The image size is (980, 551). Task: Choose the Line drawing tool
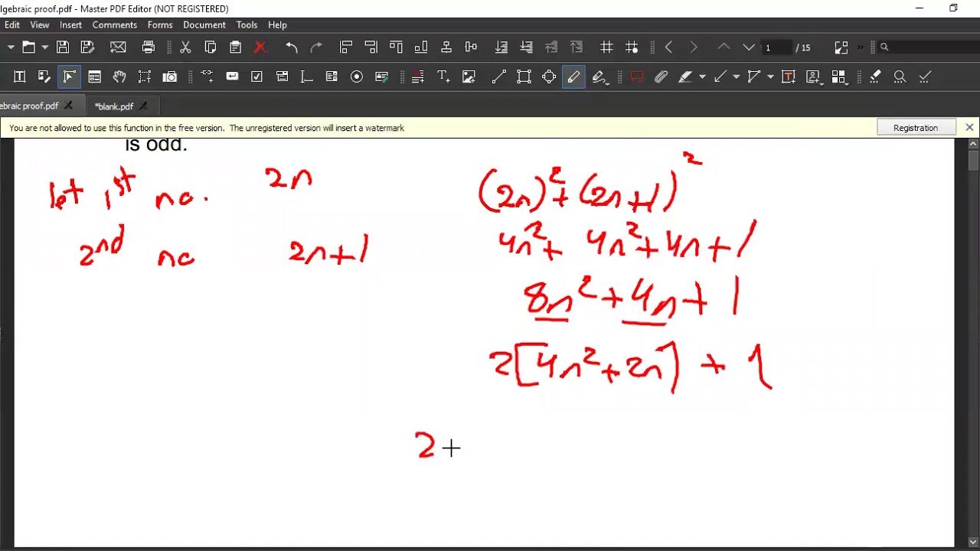pos(499,77)
